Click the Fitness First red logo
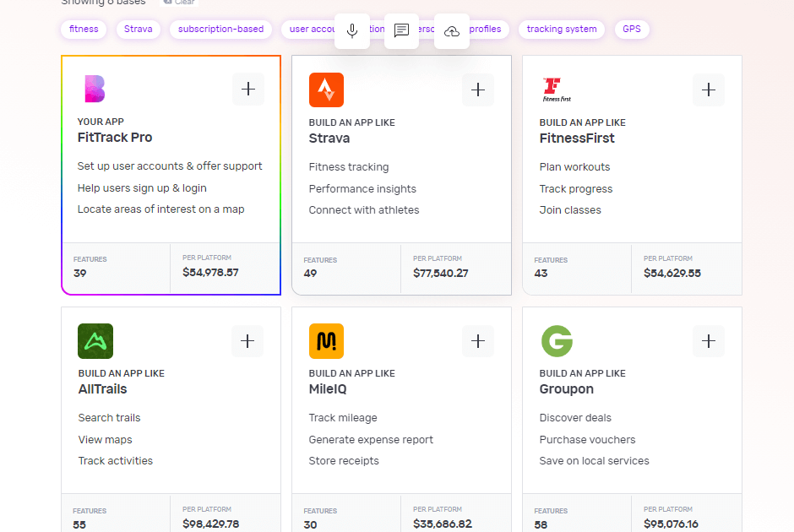The image size is (794, 532). click(x=557, y=90)
